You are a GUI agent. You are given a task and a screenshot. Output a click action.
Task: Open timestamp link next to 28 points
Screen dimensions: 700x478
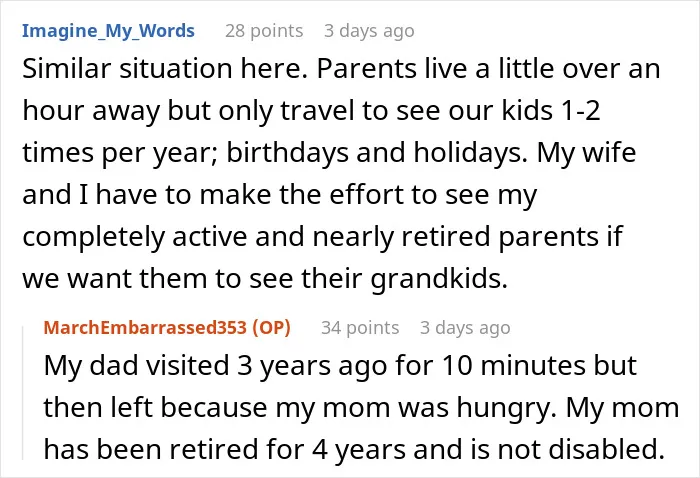369,31
